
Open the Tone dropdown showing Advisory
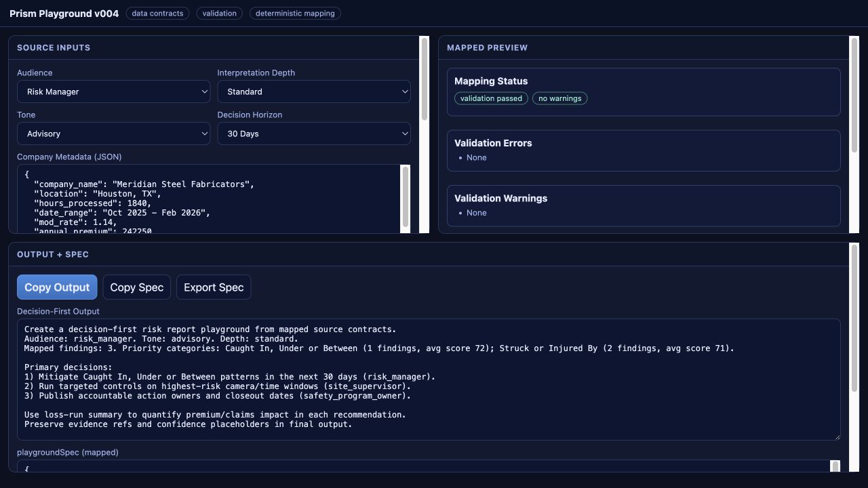click(113, 134)
